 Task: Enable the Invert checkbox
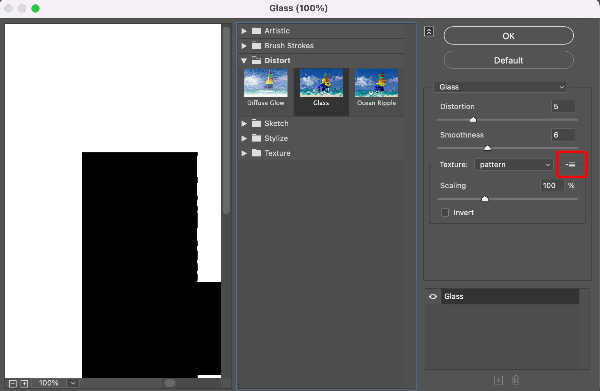(x=445, y=212)
